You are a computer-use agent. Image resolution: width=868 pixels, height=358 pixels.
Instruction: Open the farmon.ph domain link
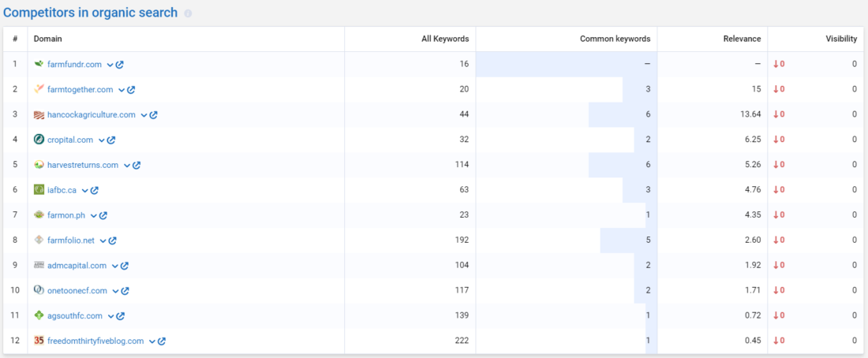tap(66, 215)
